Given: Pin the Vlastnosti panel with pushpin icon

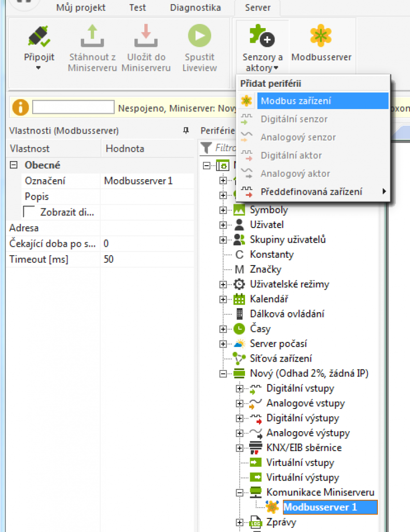Looking at the screenshot, I should point(186,131).
